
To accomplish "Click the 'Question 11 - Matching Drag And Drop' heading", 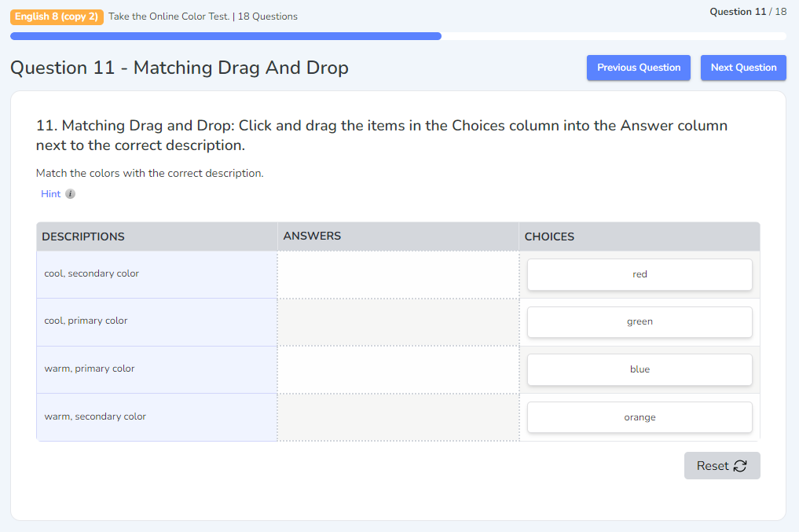I will tap(179, 68).
